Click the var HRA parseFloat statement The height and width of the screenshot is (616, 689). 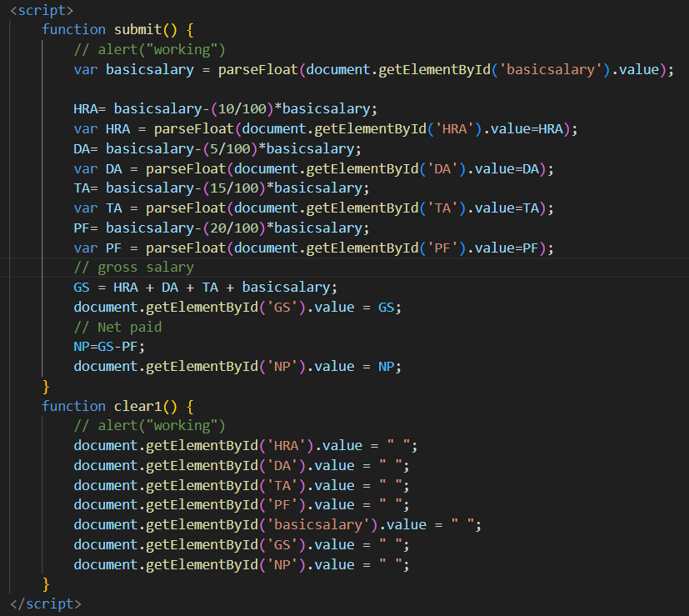(325, 129)
